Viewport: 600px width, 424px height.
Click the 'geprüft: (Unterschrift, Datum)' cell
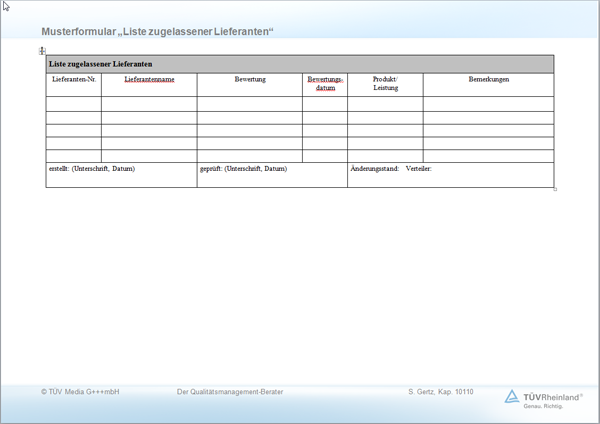point(243,169)
